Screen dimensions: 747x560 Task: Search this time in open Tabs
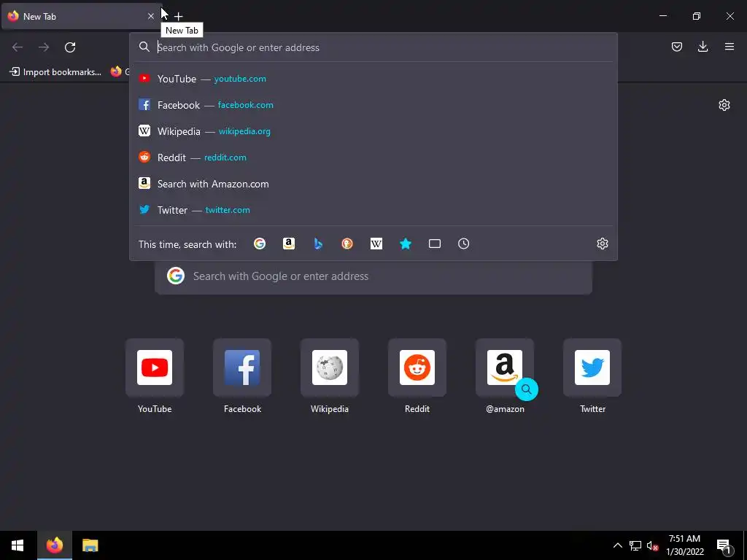(435, 244)
